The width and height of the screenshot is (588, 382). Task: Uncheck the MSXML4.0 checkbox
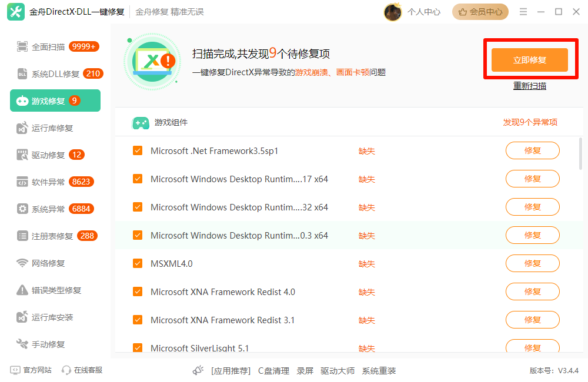point(138,263)
